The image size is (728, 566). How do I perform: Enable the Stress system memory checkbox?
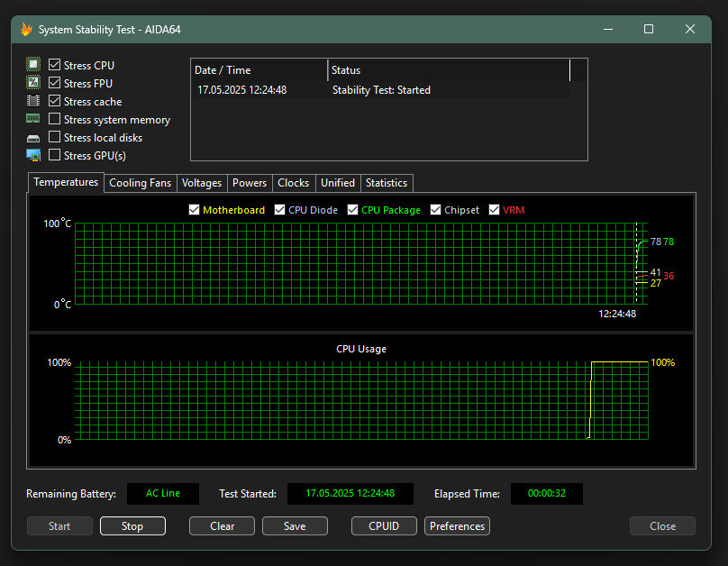click(x=54, y=119)
